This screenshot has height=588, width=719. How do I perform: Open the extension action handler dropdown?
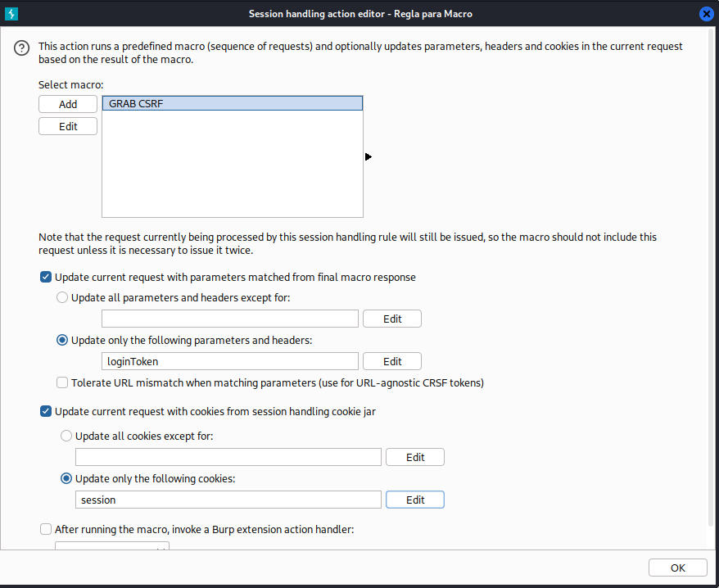(x=112, y=545)
